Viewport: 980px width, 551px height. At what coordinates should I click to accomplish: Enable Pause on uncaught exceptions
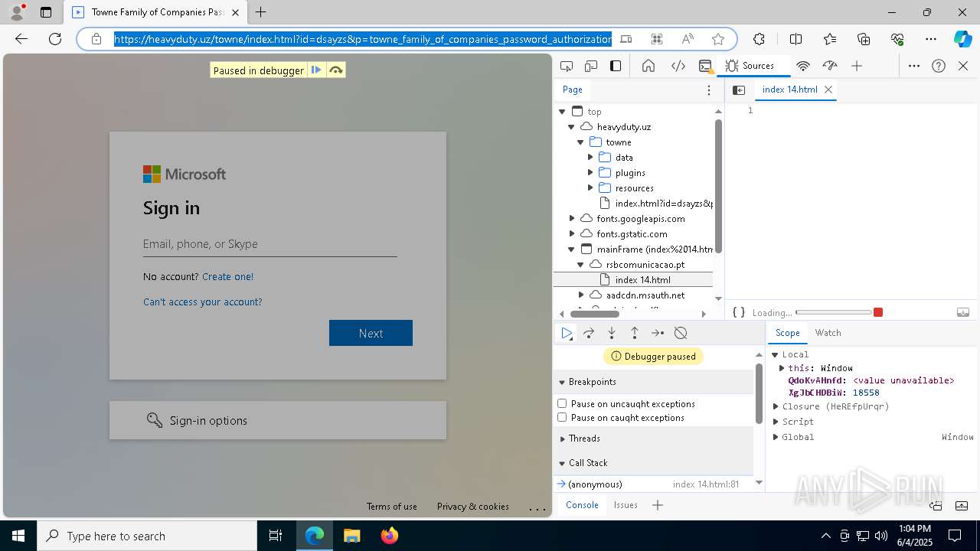(562, 403)
